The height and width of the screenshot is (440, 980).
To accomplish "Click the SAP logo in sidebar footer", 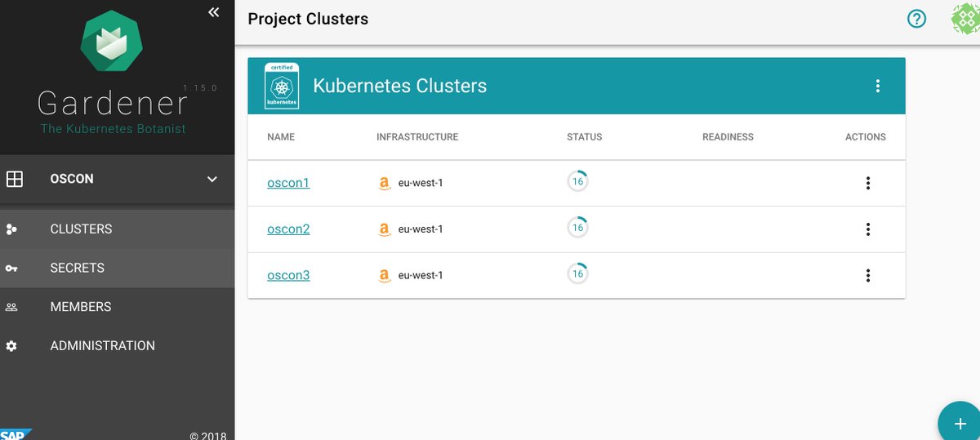I will (16, 434).
